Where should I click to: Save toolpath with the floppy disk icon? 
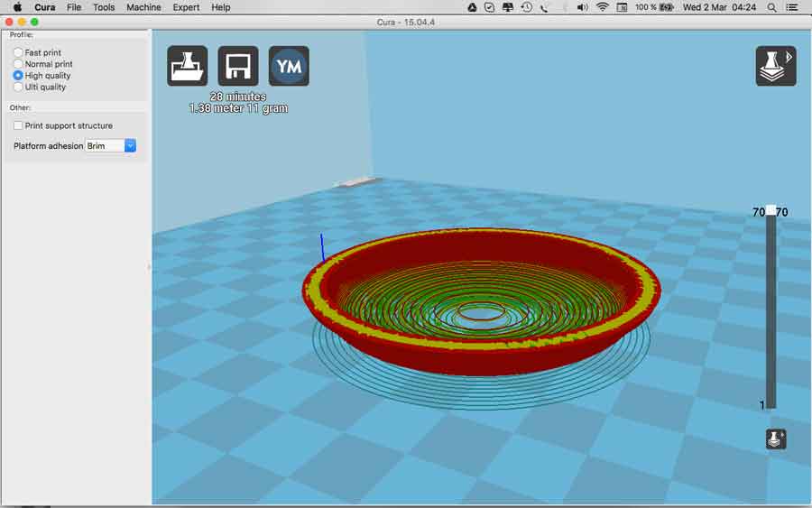point(237,66)
